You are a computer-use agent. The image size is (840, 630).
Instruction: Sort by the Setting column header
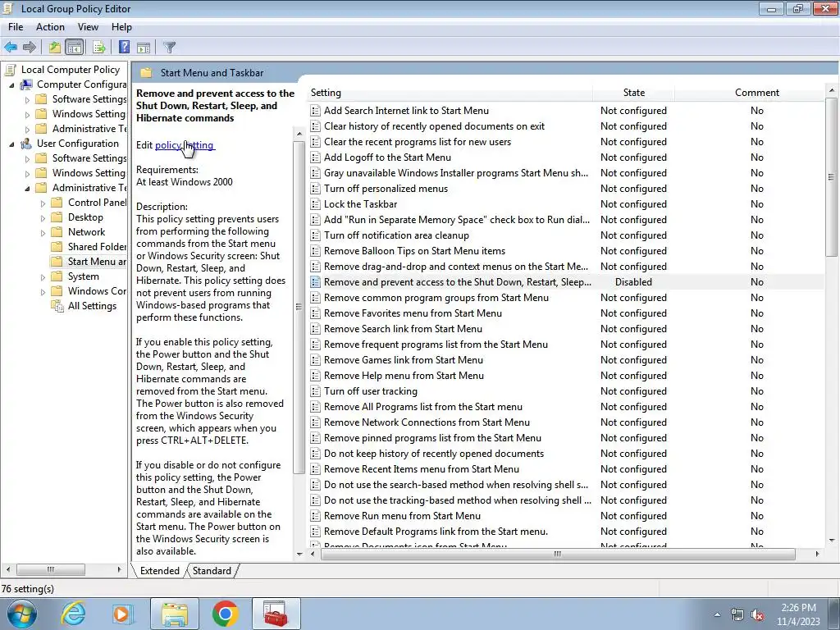coord(450,93)
